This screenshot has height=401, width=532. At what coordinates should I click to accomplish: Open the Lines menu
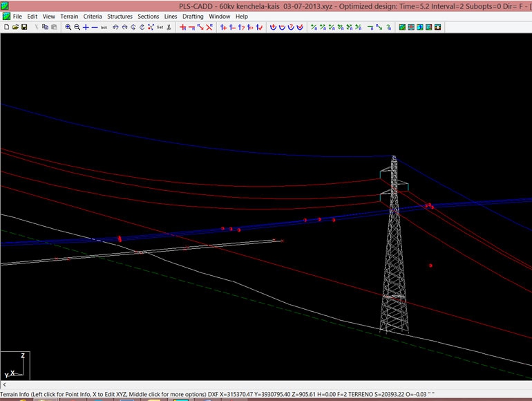click(x=171, y=17)
